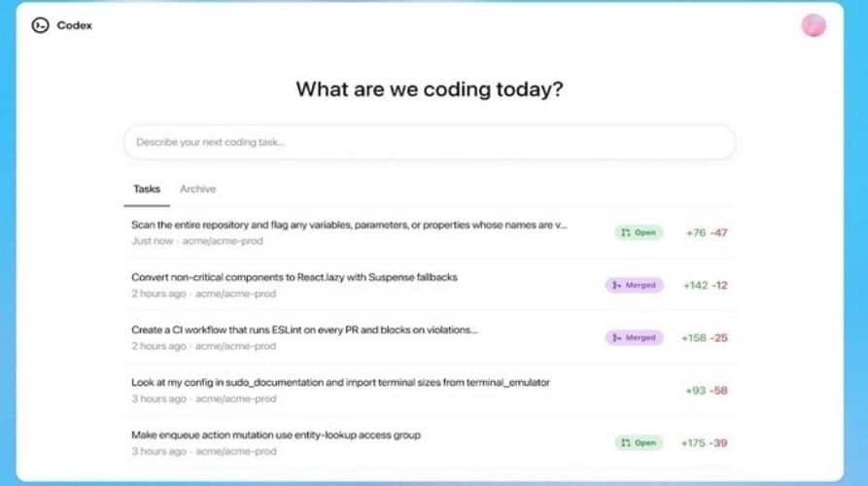Click Merged badge on React.lazy task
This screenshot has width=868, height=486.
(634, 286)
